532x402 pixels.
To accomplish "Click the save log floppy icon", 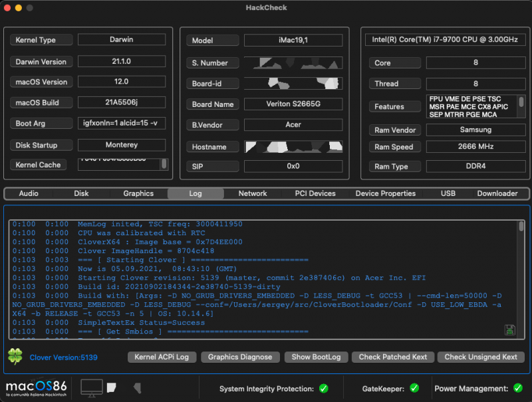I will [510, 330].
